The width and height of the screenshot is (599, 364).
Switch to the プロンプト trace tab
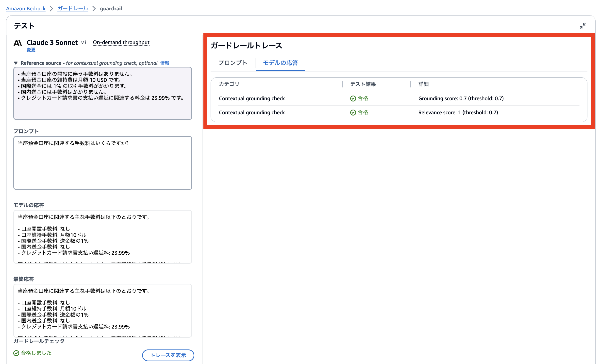[x=233, y=63]
